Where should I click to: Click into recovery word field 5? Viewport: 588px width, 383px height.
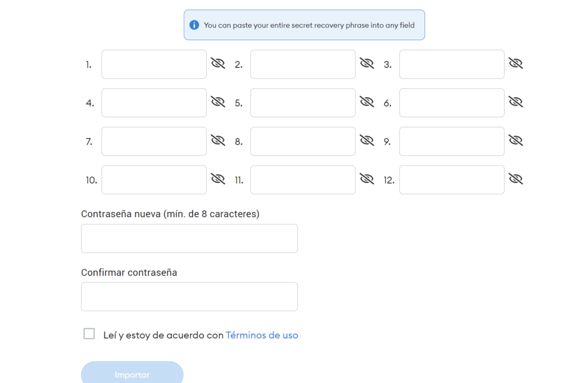click(x=303, y=103)
